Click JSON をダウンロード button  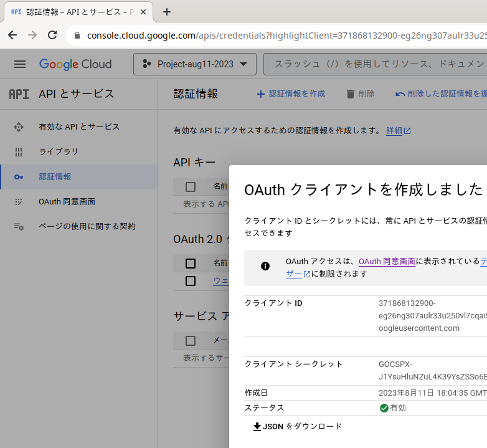tap(298, 426)
